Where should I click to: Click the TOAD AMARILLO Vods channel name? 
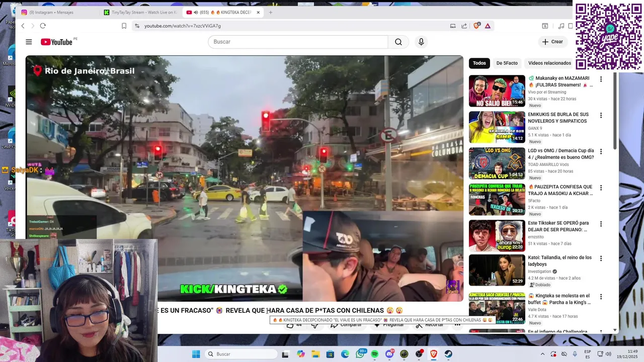point(548,164)
